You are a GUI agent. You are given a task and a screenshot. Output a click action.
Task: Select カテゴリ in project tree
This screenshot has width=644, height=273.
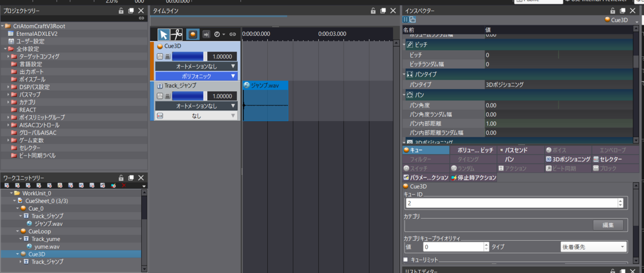27,102
